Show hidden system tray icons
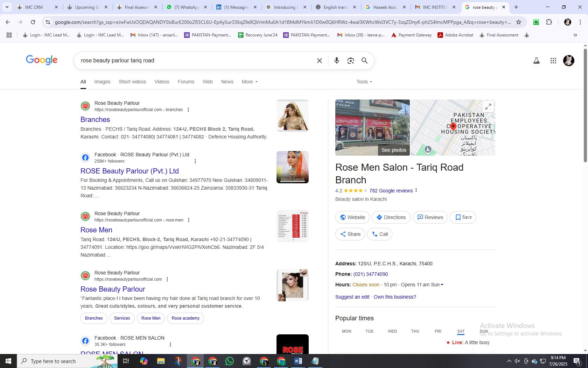The height and width of the screenshot is (368, 588). coord(509,361)
